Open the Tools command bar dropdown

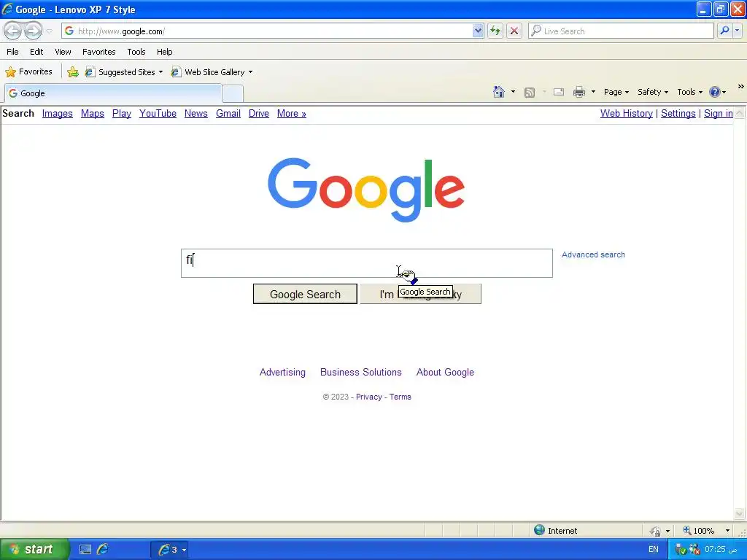point(689,92)
